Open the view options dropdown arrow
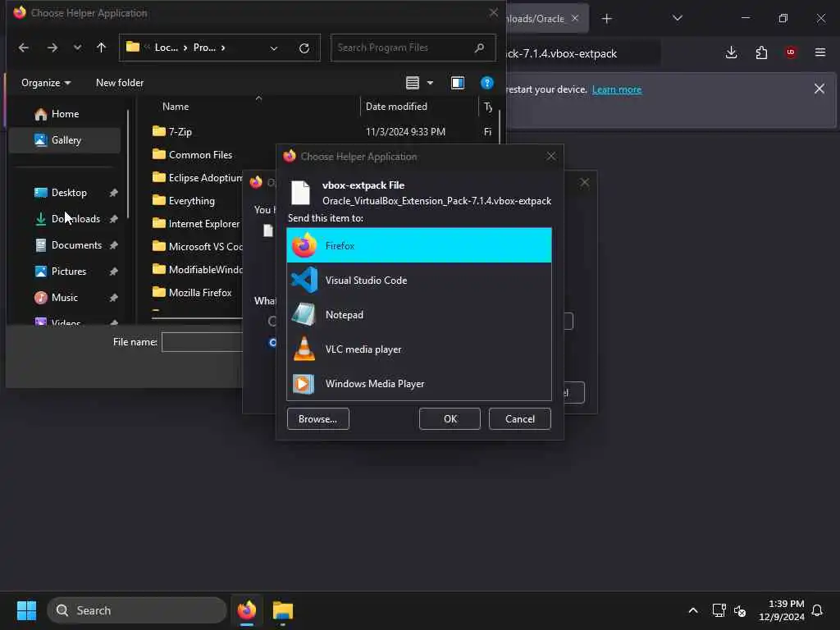 point(430,83)
